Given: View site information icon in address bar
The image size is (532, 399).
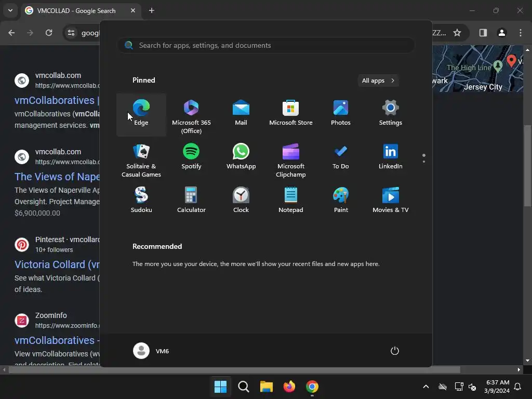Looking at the screenshot, I should pos(71,33).
